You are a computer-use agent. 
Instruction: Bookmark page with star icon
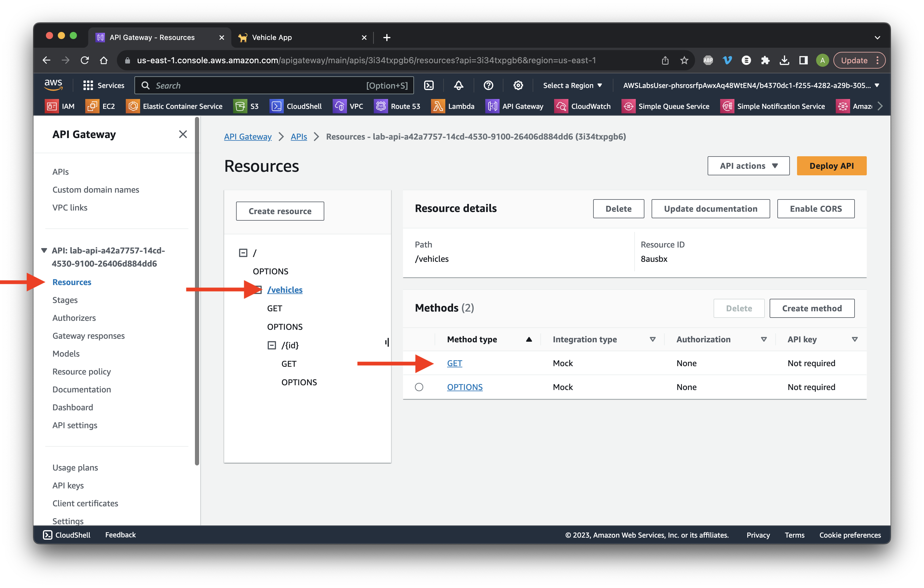pos(684,60)
